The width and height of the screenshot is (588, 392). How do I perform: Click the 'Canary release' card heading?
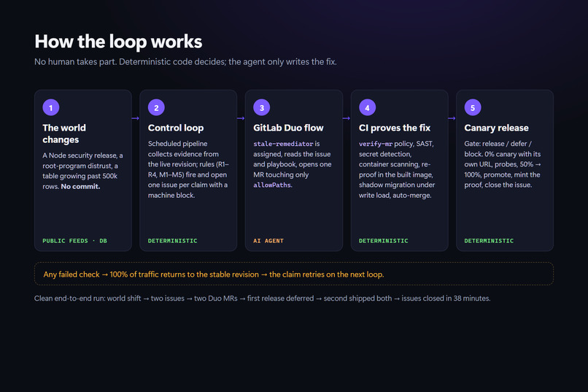497,128
